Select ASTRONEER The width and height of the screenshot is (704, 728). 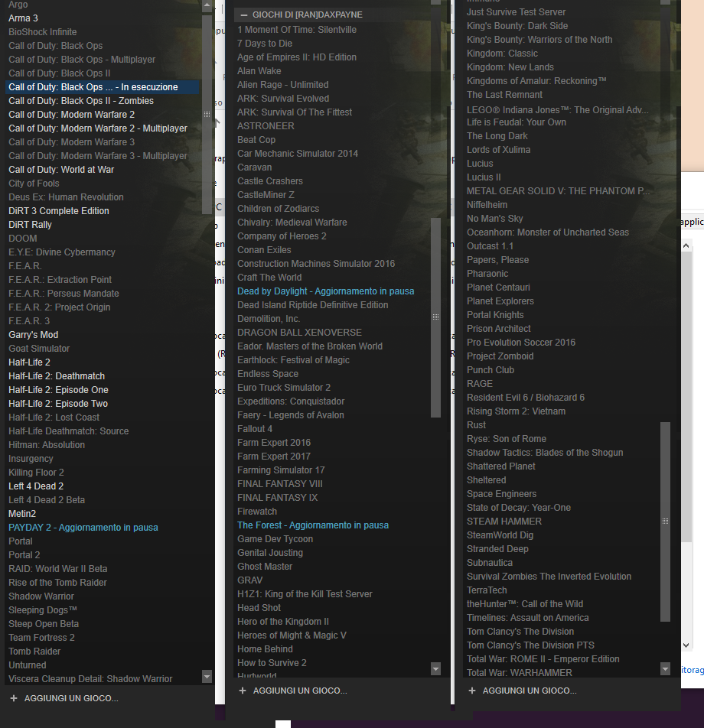(266, 126)
